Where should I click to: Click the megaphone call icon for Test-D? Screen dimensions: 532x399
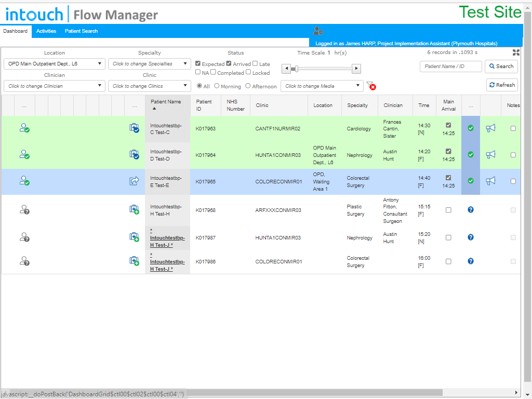click(490, 154)
